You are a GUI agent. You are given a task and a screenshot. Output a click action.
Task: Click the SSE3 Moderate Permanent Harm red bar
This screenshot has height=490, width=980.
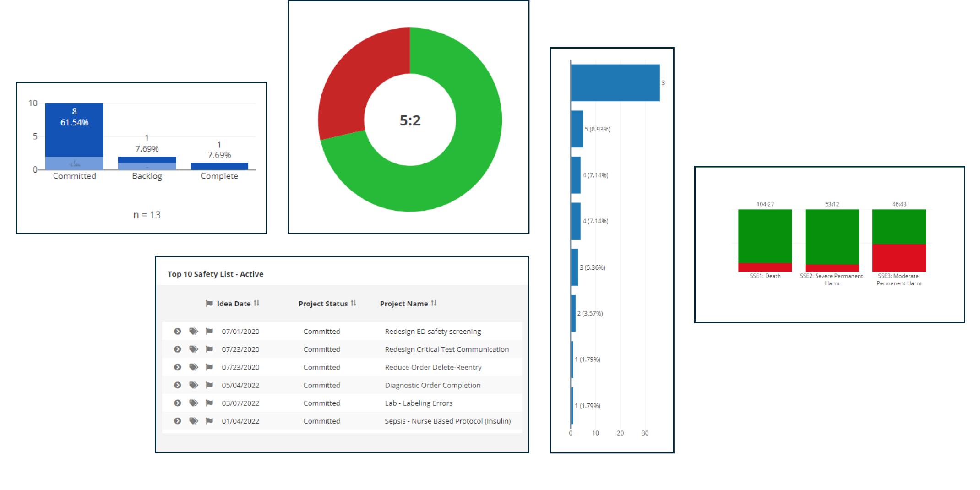pos(899,258)
